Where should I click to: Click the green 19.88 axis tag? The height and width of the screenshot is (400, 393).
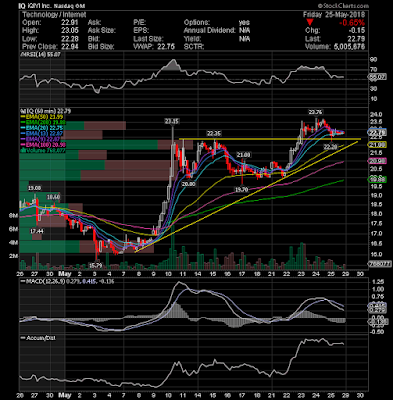pos(377,180)
